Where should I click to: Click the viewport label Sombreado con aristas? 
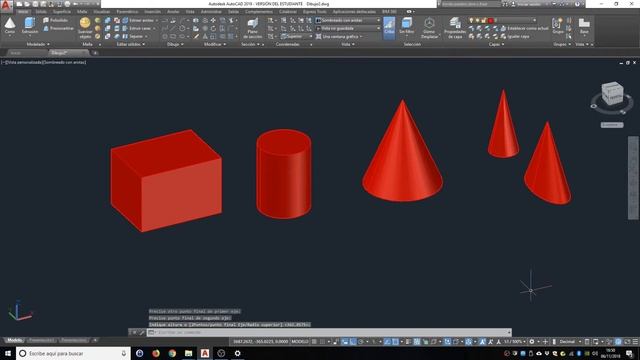click(x=63, y=62)
